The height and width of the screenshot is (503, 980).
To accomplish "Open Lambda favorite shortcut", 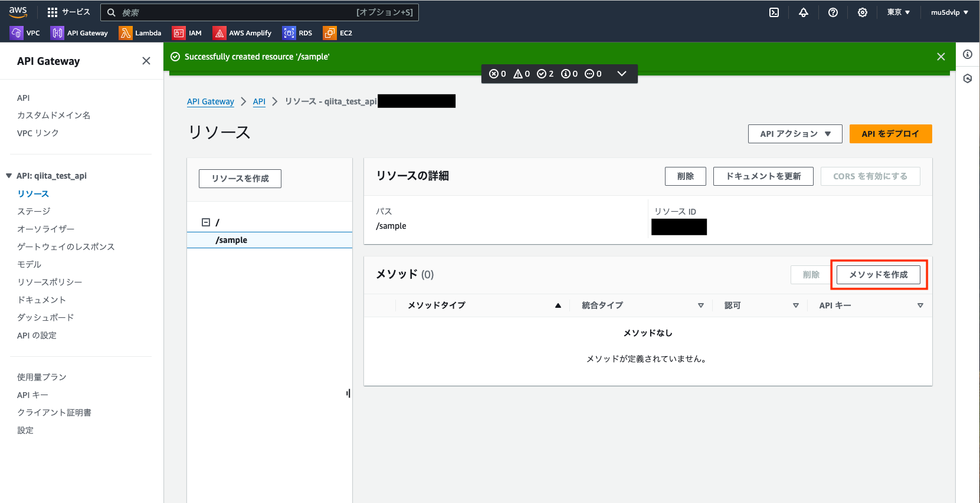I will pos(140,33).
